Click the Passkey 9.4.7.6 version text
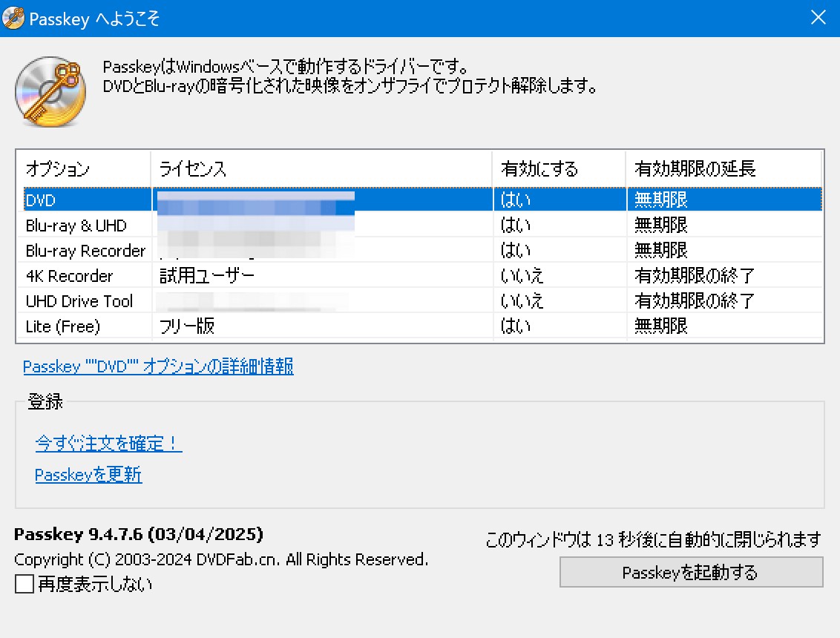This screenshot has height=638, width=840. point(139,534)
